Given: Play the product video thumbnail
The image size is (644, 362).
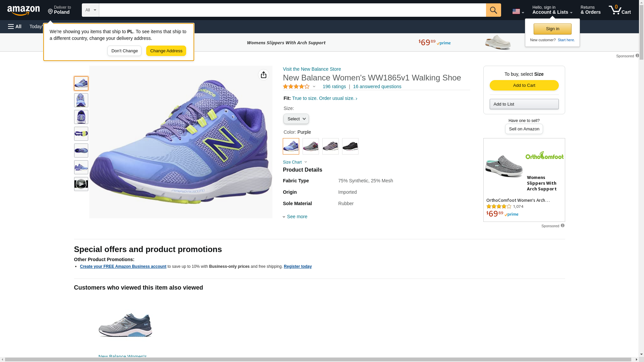Looking at the screenshot, I should point(81,184).
